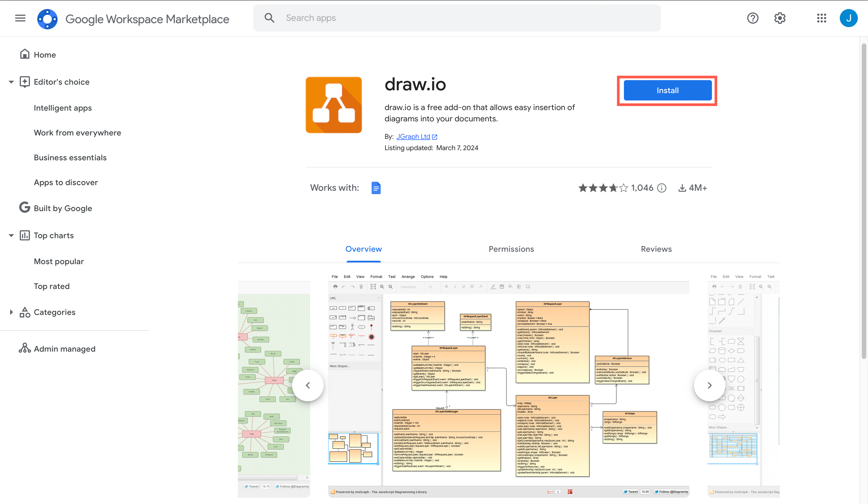Click the Settings gear icon
The height and width of the screenshot is (504, 868).
[780, 17]
